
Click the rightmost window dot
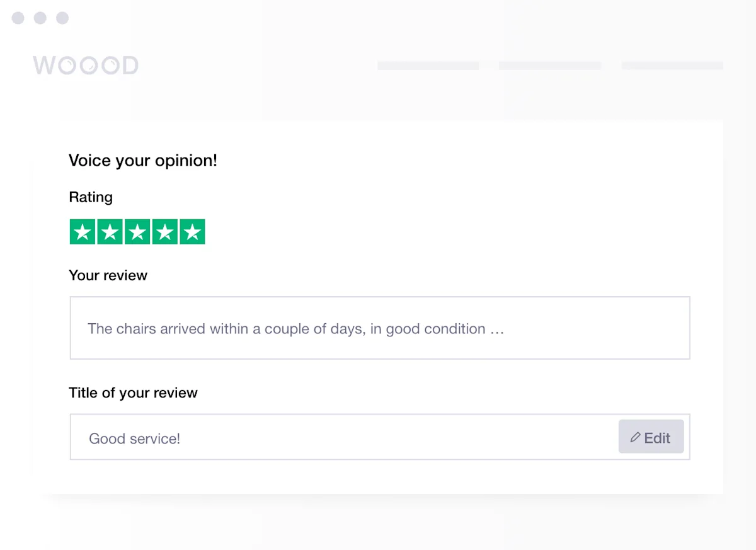point(62,18)
